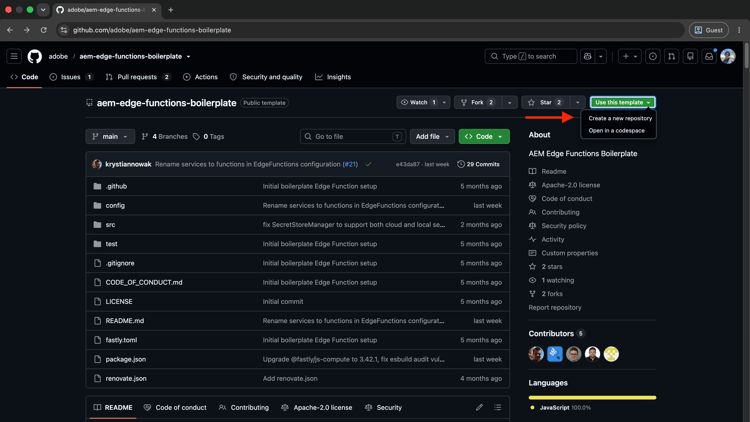The height and width of the screenshot is (422, 750).
Task: Click the back navigation arrow in browser
Action: (x=10, y=30)
